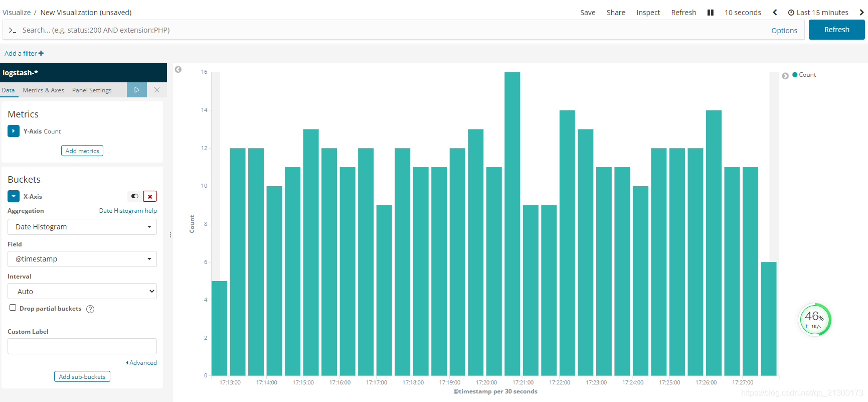Click Add a filter
The width and height of the screenshot is (868, 402).
click(24, 53)
